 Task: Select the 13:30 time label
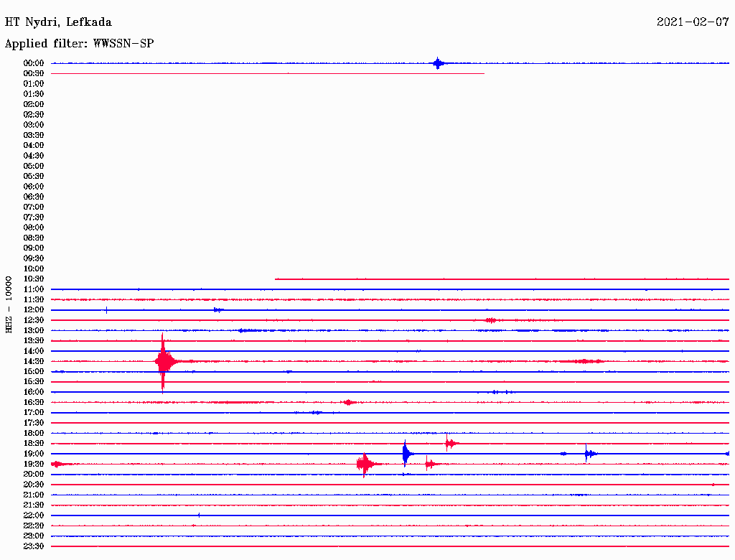(34, 340)
